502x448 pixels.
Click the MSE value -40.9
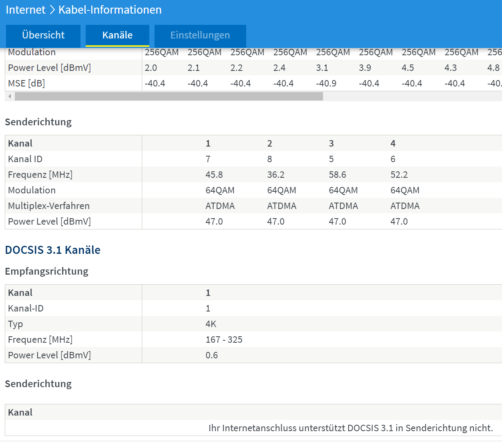point(326,83)
